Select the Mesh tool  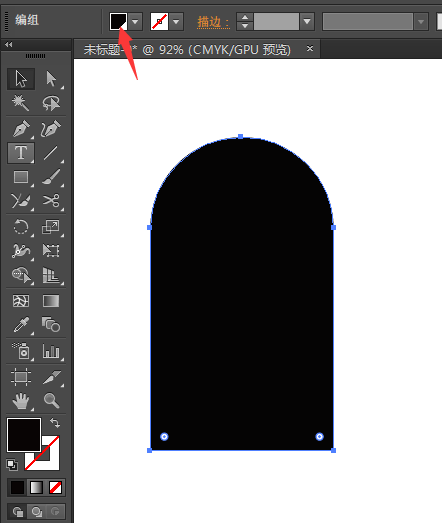pos(21,301)
